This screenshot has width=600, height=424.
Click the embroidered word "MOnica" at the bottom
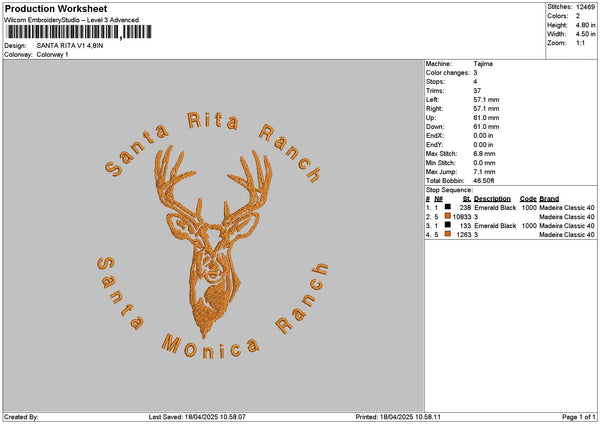tap(210, 346)
